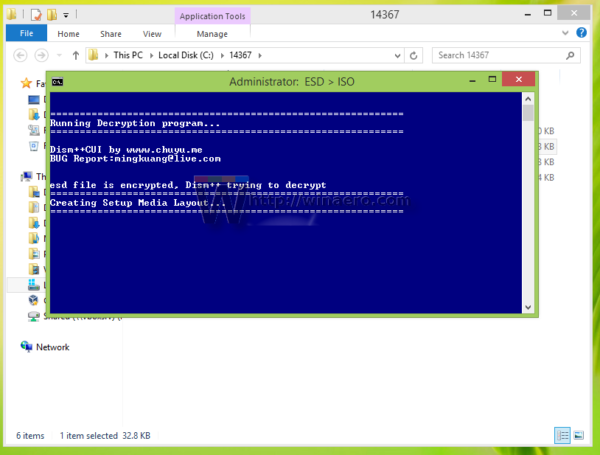
Task: Click '1 item selected 32.8 KB' status text
Action: [105, 435]
